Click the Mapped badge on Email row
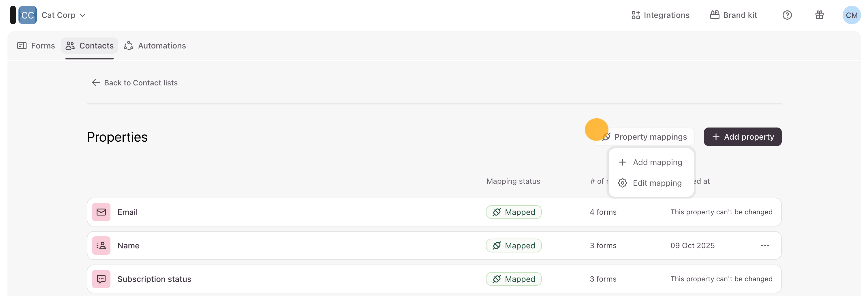Viewport: 868px width, 296px height. pos(514,212)
